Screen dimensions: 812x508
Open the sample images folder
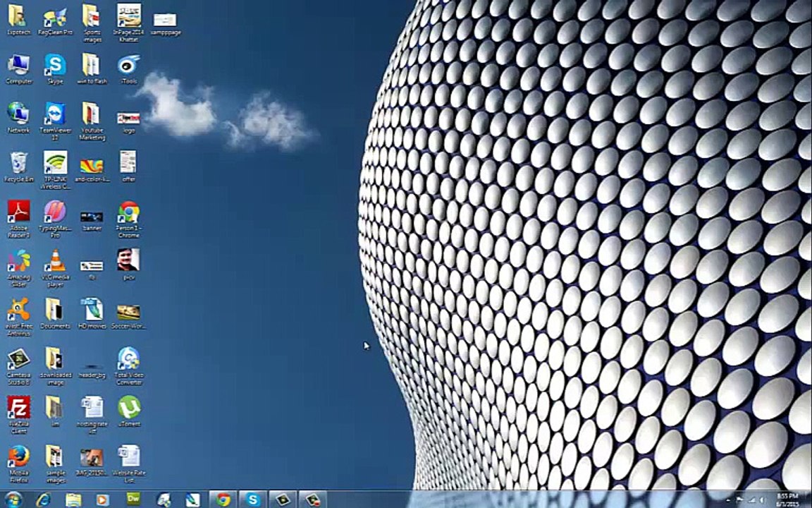(x=55, y=464)
